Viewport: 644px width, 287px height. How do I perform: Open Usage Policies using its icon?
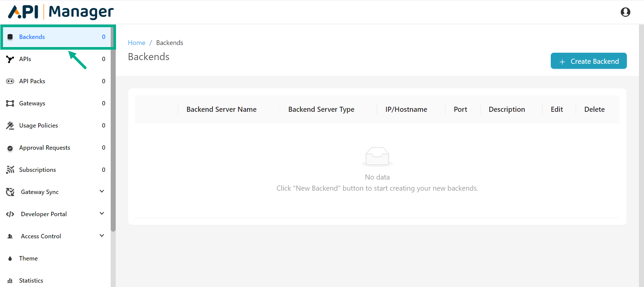pos(10,125)
